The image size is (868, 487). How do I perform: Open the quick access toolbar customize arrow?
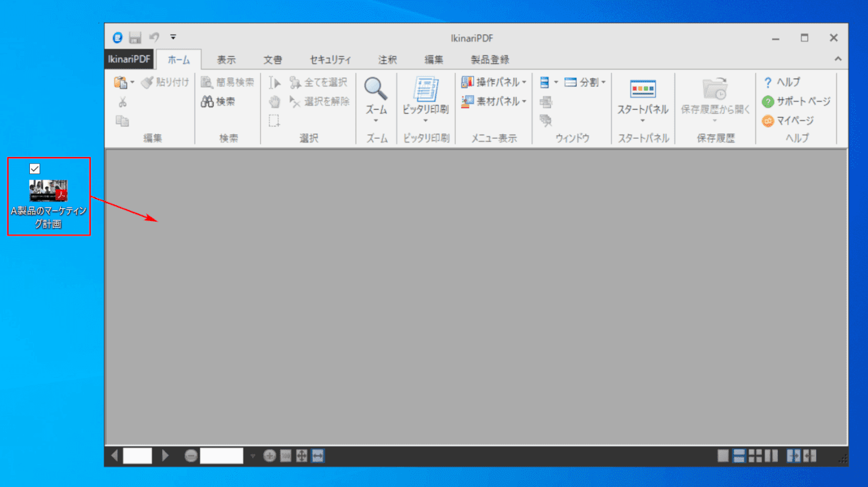click(x=173, y=37)
